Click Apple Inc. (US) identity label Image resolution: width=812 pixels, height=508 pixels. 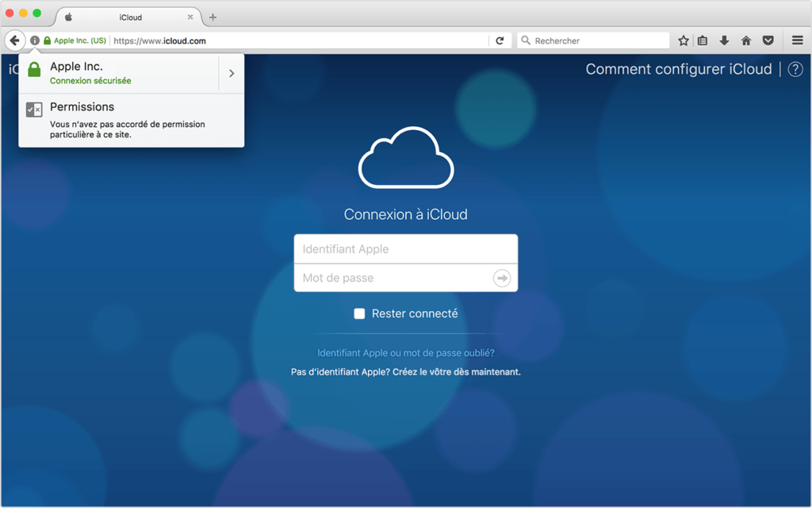pyautogui.click(x=80, y=40)
